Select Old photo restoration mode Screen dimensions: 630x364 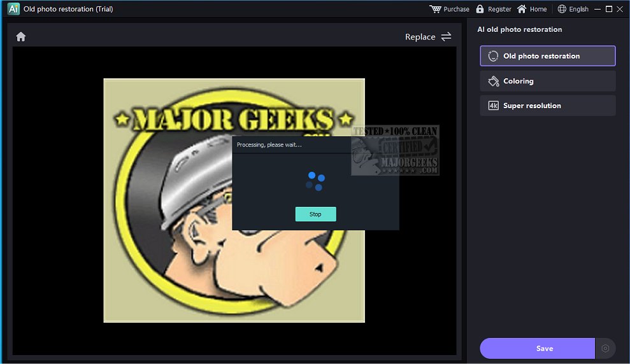pos(547,56)
